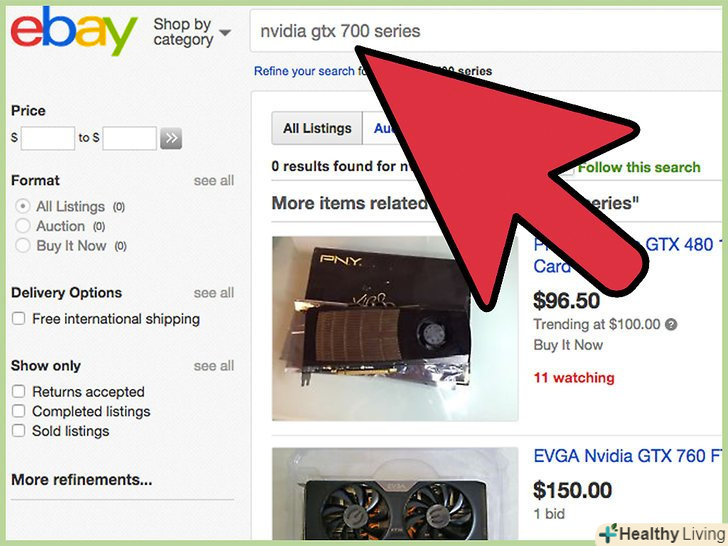Image resolution: width=728 pixels, height=546 pixels.
Task: Switch to the All Listings tab
Action: tap(317, 128)
